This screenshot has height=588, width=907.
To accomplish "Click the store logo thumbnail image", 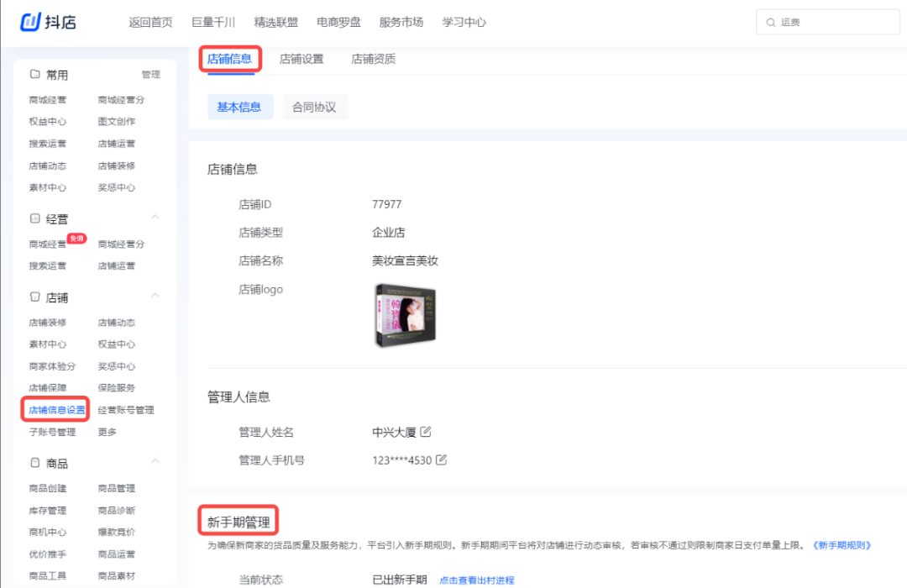I will pos(406,318).
